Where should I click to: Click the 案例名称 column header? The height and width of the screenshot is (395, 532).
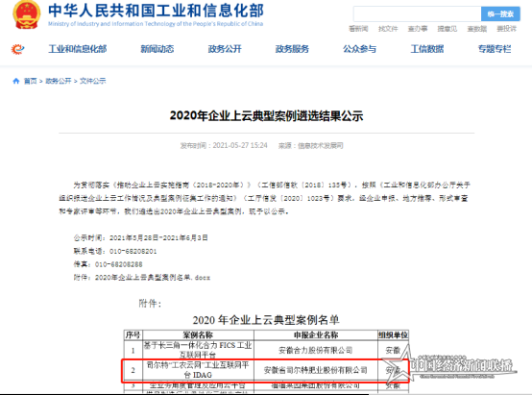tap(198, 335)
